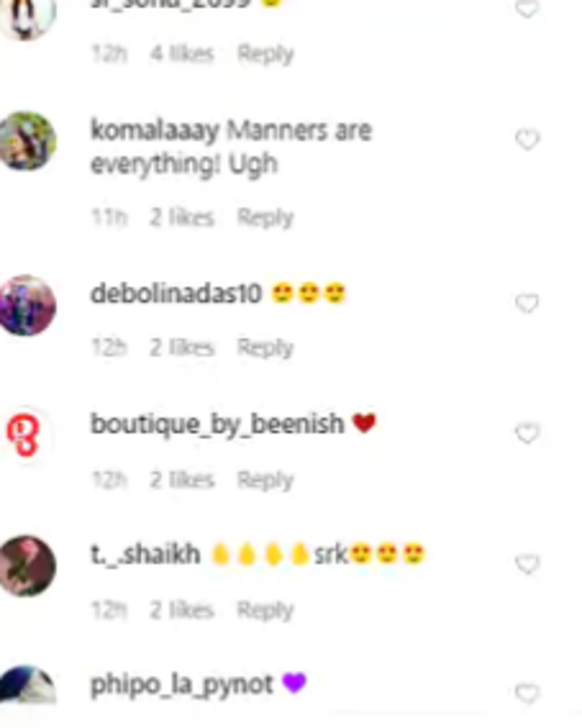View 2 likes on debolinadas10 comment

181,348
